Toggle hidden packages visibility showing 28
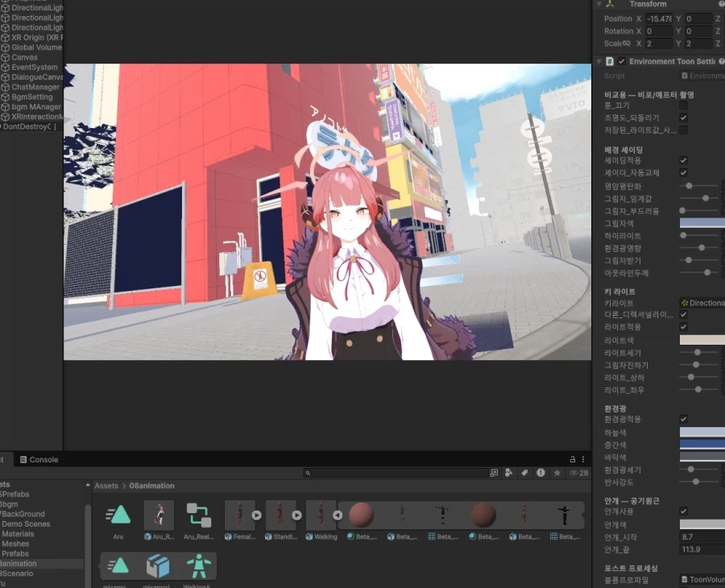The width and height of the screenshot is (725, 588). [579, 473]
